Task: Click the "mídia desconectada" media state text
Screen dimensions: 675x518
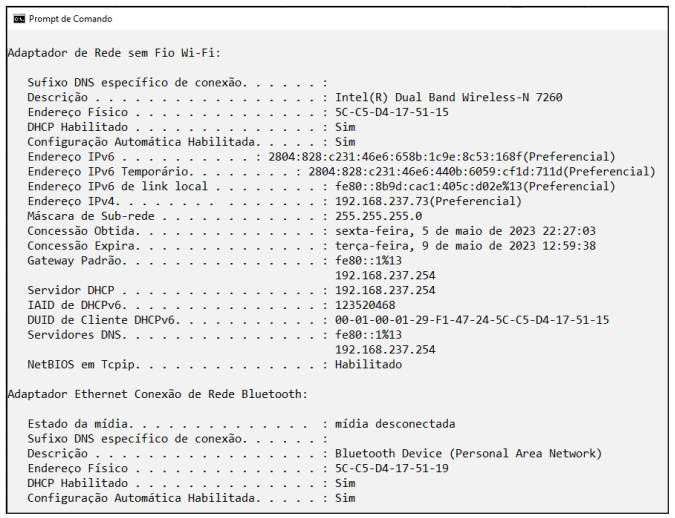Action: (395, 423)
